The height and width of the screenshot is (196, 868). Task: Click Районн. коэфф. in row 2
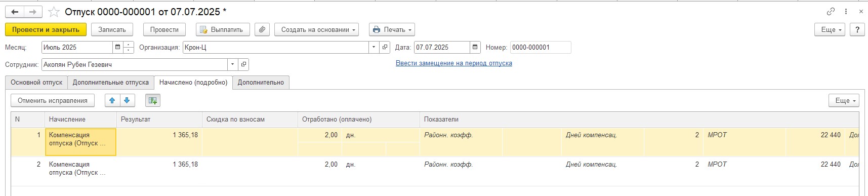448,165
